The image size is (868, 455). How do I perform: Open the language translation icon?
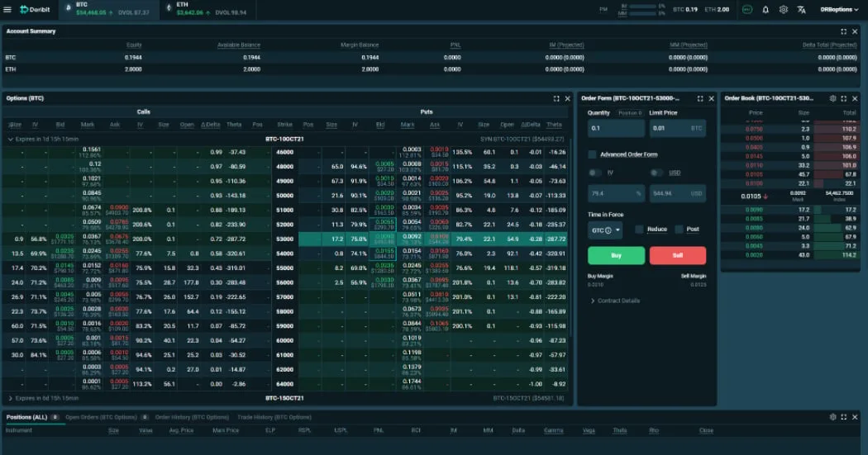(x=801, y=9)
